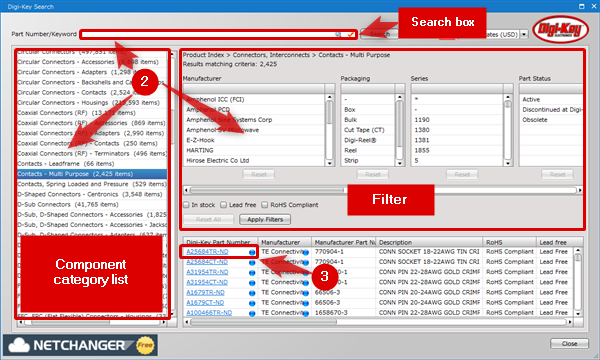
Task: Enable the In stock checkbox
Action: click(x=186, y=205)
